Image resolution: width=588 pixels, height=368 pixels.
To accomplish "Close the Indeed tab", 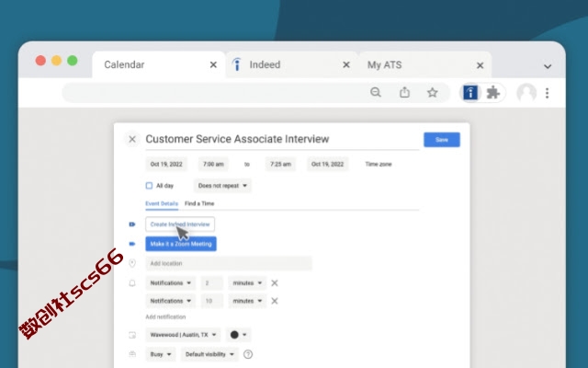I will [346, 65].
